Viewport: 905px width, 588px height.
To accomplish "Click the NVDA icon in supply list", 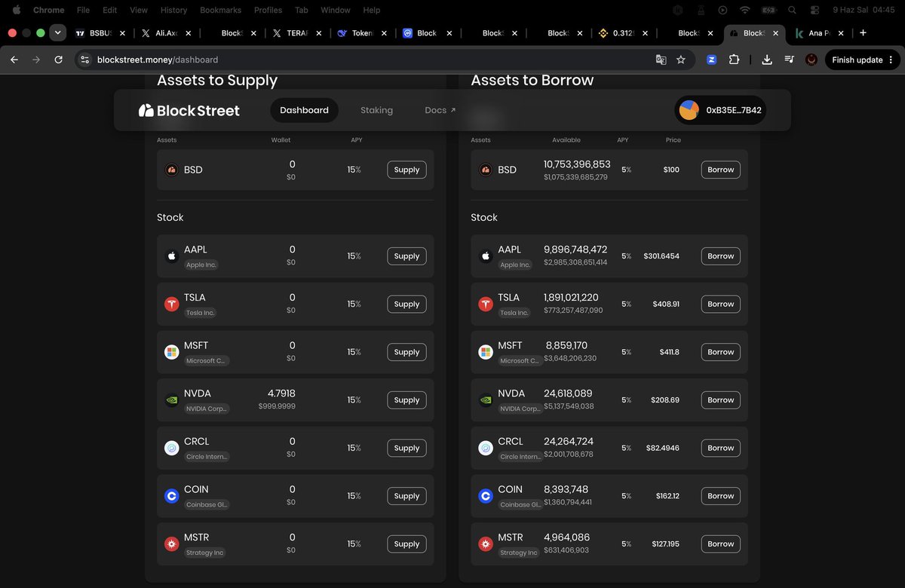I will tap(171, 400).
